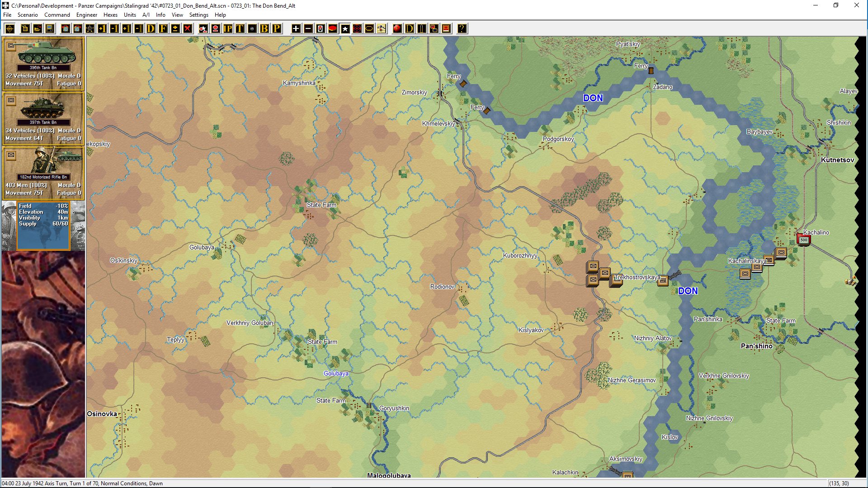Click the 'Pan'shino' town label
The height and width of the screenshot is (488, 868).
[756, 346]
